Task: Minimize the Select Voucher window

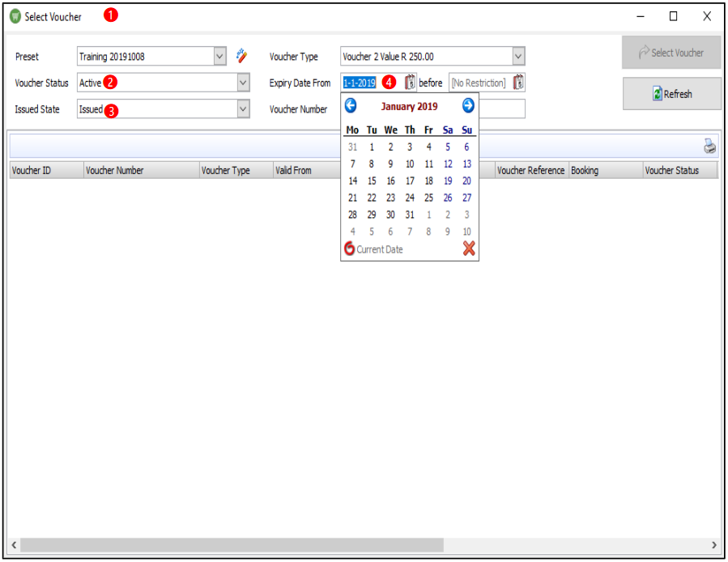Action: 641,16
